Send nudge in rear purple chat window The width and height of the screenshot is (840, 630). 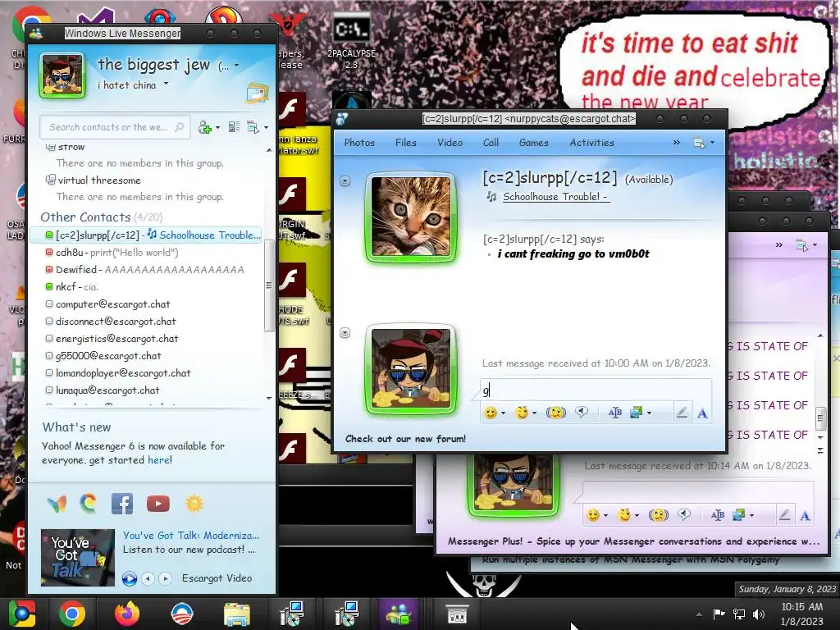(659, 515)
